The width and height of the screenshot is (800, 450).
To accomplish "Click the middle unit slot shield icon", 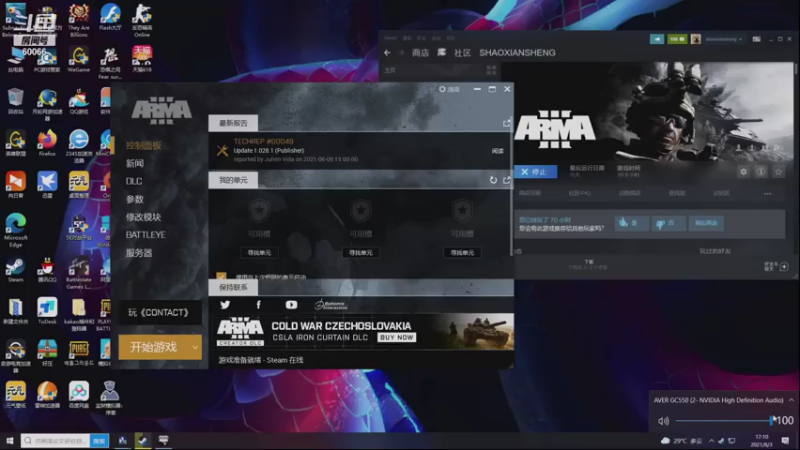I will tap(361, 211).
